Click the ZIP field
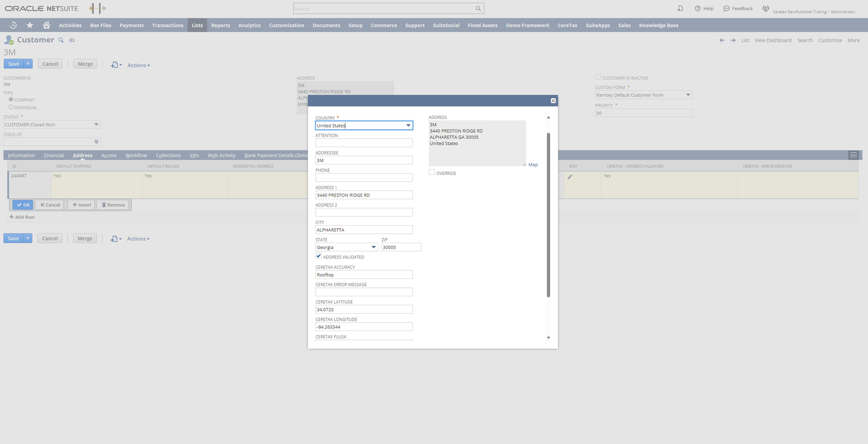Viewport: 868px width, 444px height. point(401,247)
